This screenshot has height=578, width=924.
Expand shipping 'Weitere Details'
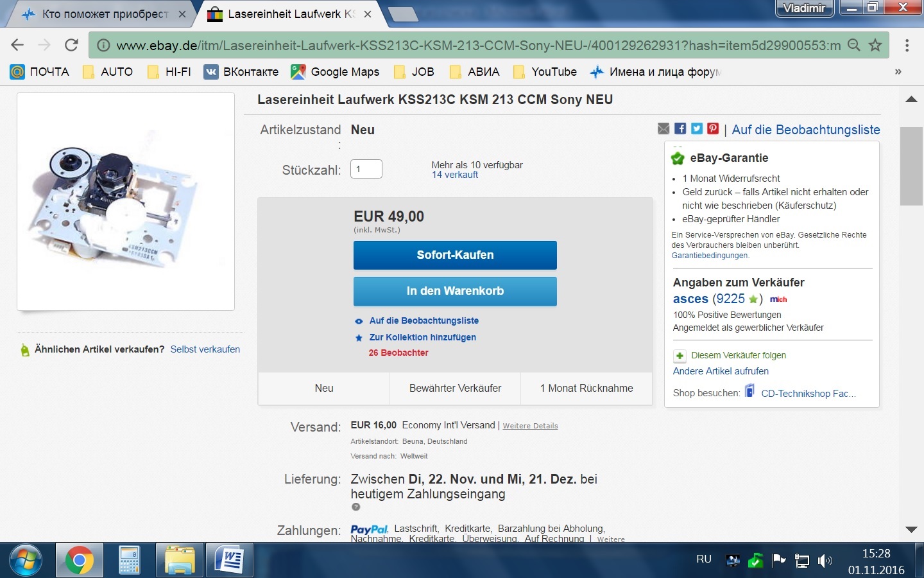click(x=530, y=426)
